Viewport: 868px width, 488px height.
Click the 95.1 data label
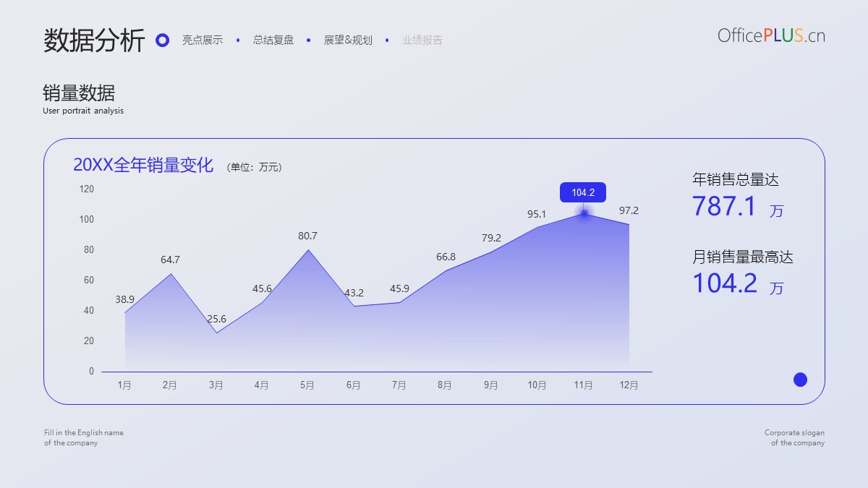[537, 214]
